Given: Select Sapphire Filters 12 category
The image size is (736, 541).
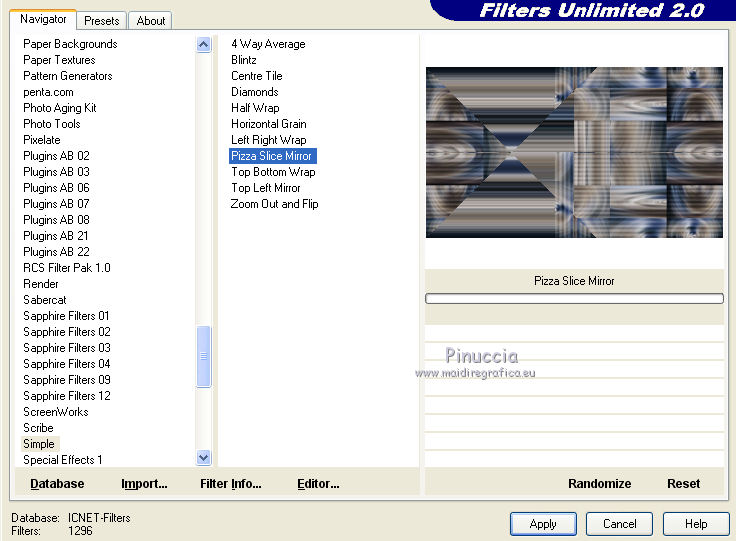Looking at the screenshot, I should 67,396.
